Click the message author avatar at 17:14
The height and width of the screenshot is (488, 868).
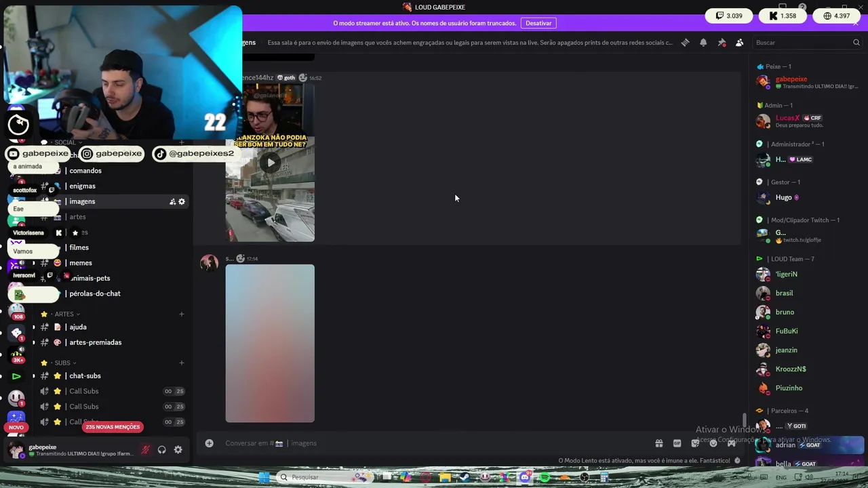209,263
